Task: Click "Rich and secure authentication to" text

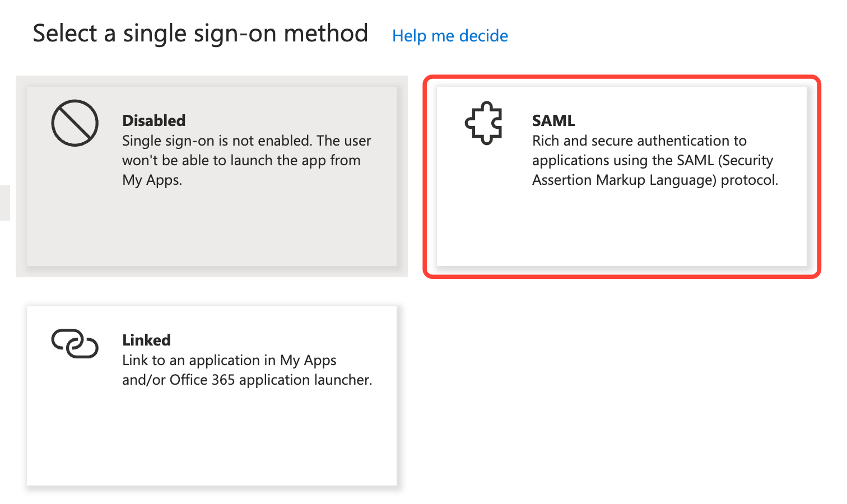Action: pyautogui.click(x=639, y=141)
